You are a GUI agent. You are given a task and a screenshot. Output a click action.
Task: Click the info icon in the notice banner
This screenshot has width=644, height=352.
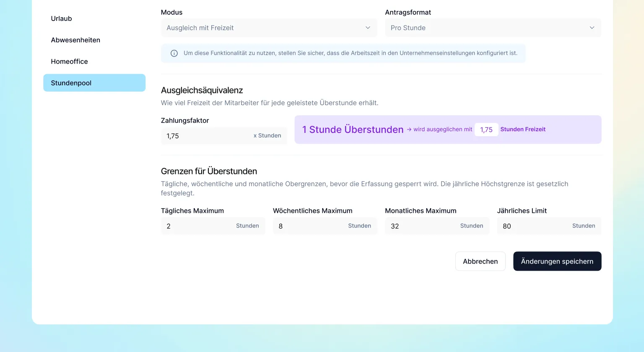174,53
